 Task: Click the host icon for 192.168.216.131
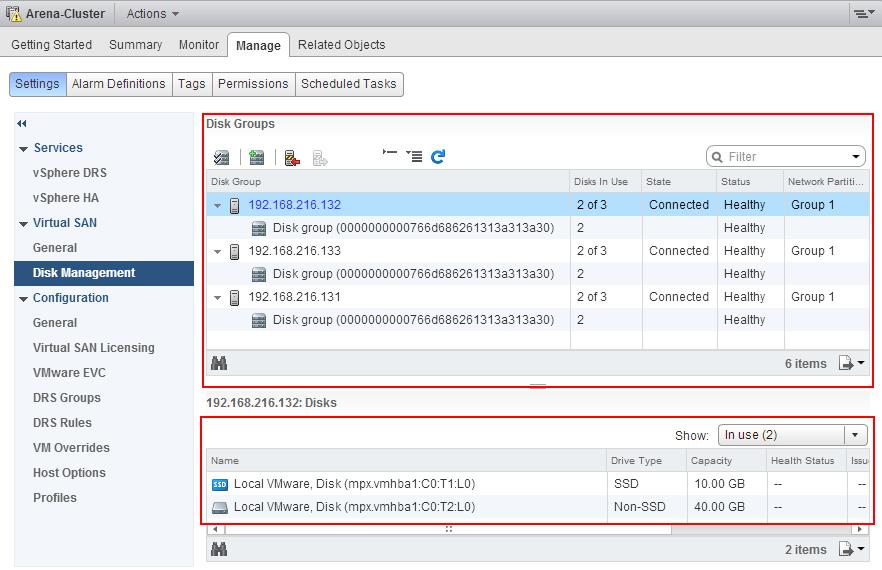[235, 298]
